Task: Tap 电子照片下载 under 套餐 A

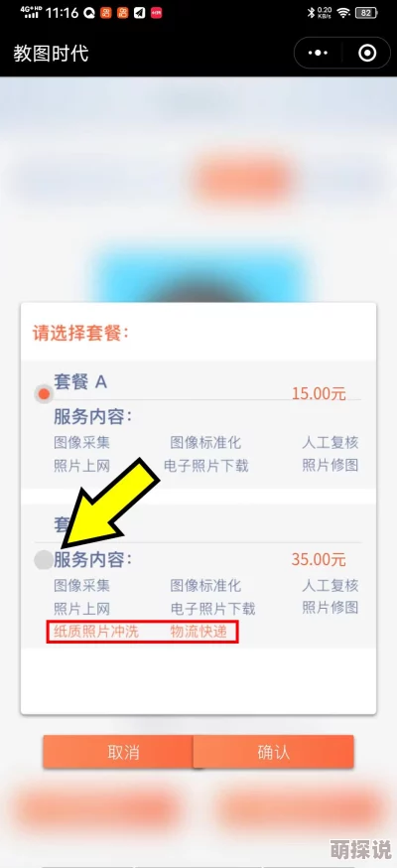Action: pos(206,466)
